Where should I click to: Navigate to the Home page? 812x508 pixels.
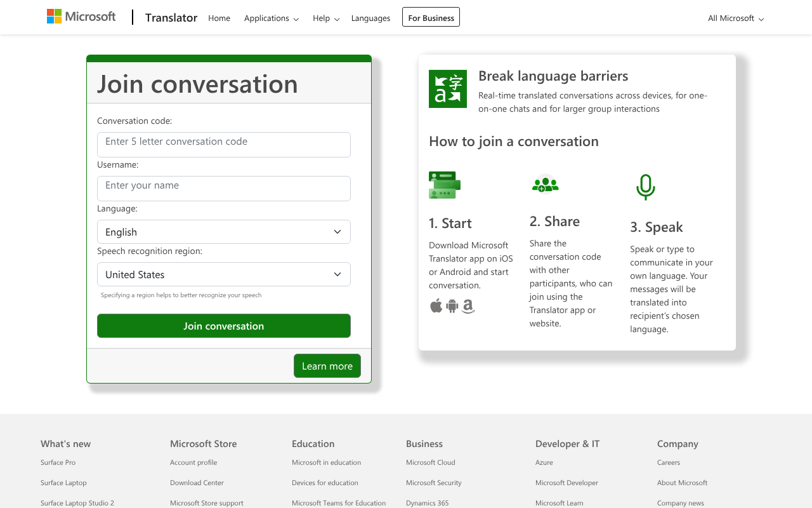click(219, 18)
